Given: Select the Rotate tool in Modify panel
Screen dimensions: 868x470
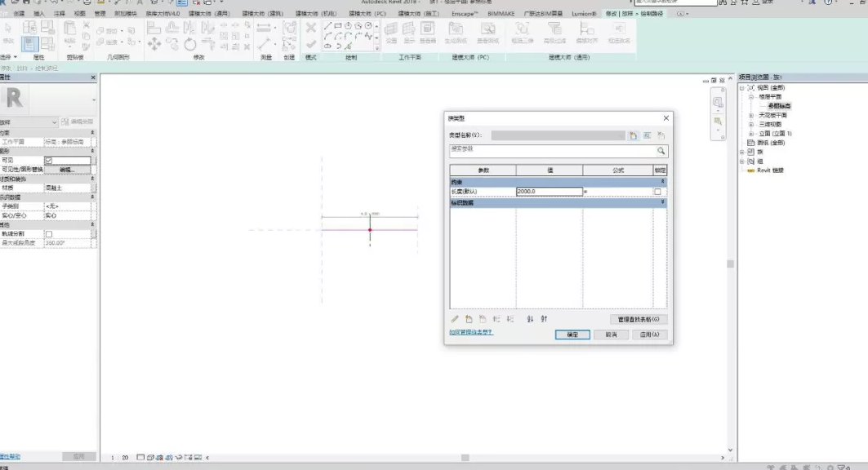Looking at the screenshot, I should [x=190, y=44].
